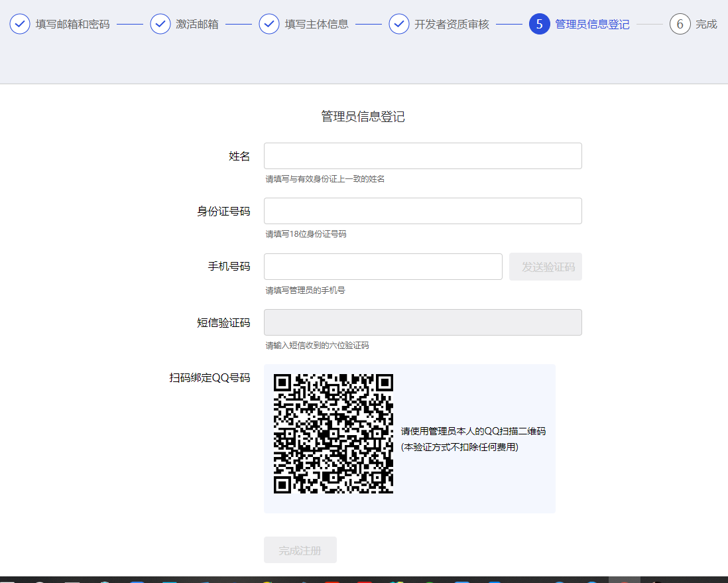The height and width of the screenshot is (583, 728).
Task: Click the 完成注册 button
Action: click(x=300, y=551)
